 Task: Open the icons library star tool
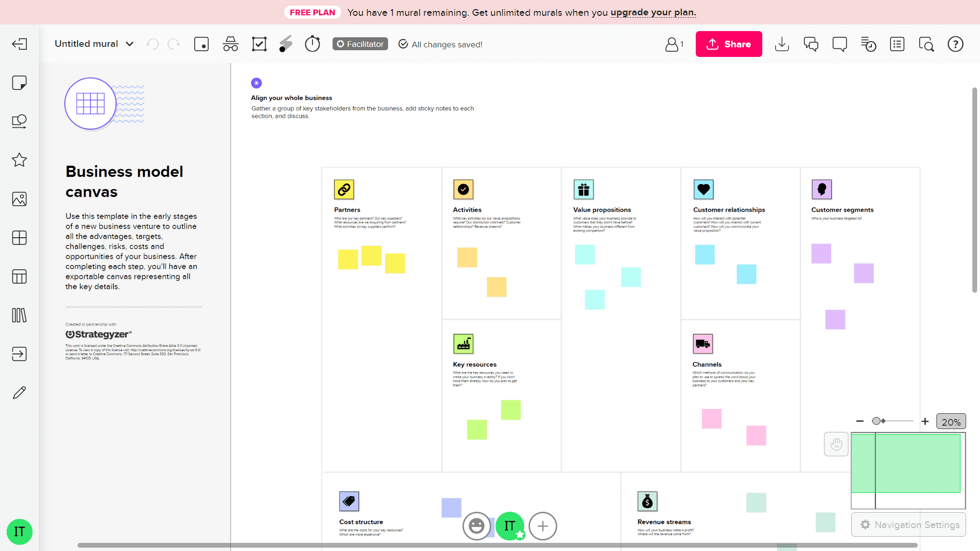(19, 160)
